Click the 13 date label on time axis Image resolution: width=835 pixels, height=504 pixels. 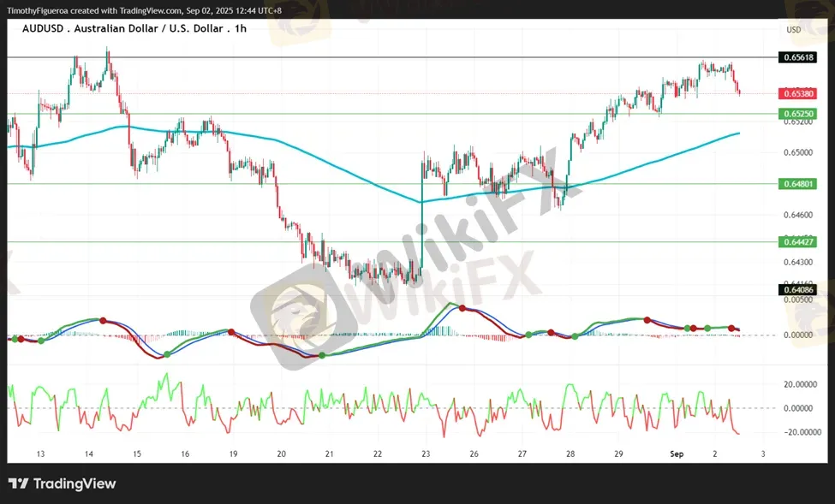[x=40, y=454]
